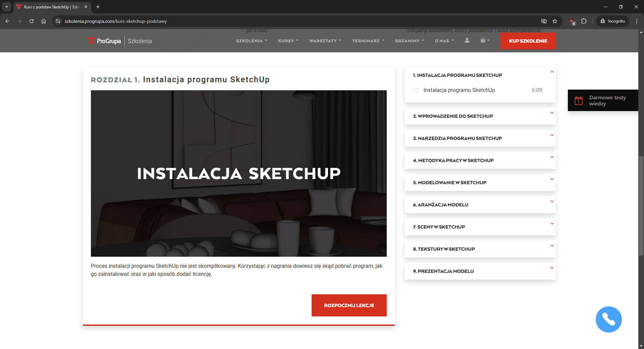Open the extensions puzzle icon
The height and width of the screenshot is (349, 644).
584,21
